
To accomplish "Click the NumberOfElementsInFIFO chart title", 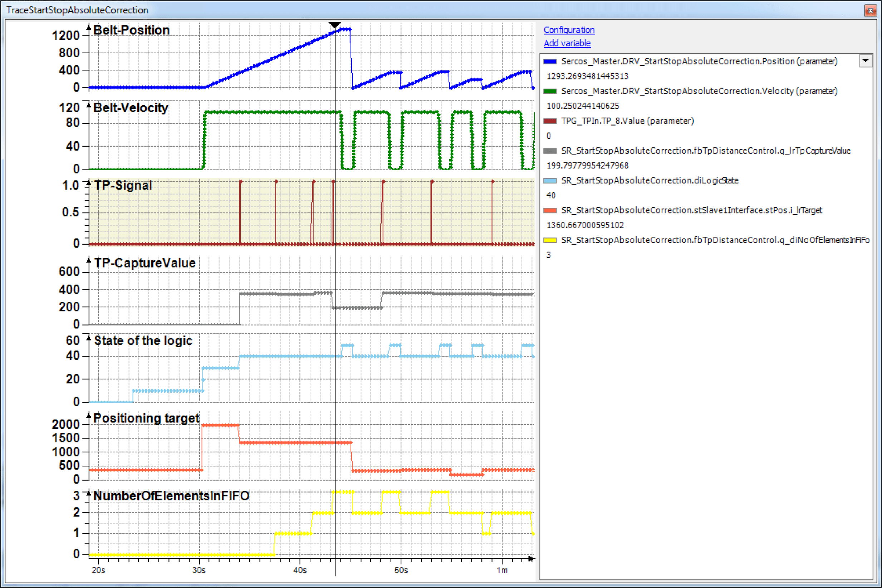I will pos(171,496).
